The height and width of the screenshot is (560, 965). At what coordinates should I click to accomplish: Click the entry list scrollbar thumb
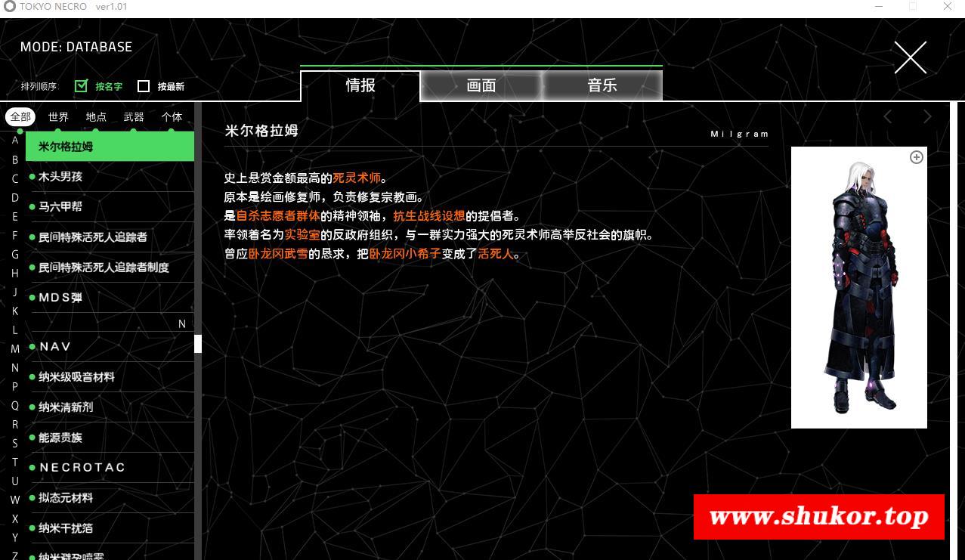198,344
